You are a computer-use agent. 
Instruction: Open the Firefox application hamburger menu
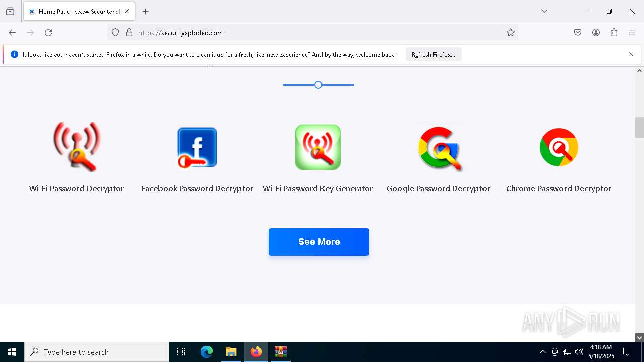pos(632,33)
